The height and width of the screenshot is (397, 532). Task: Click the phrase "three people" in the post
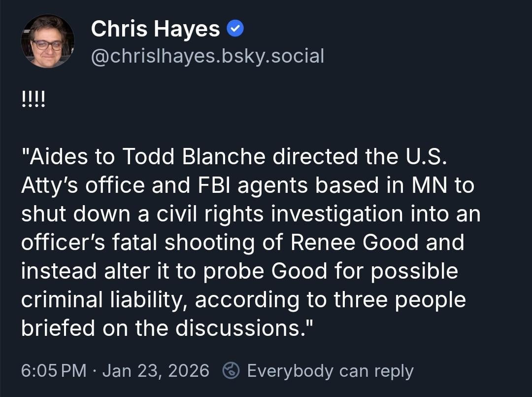(400, 299)
